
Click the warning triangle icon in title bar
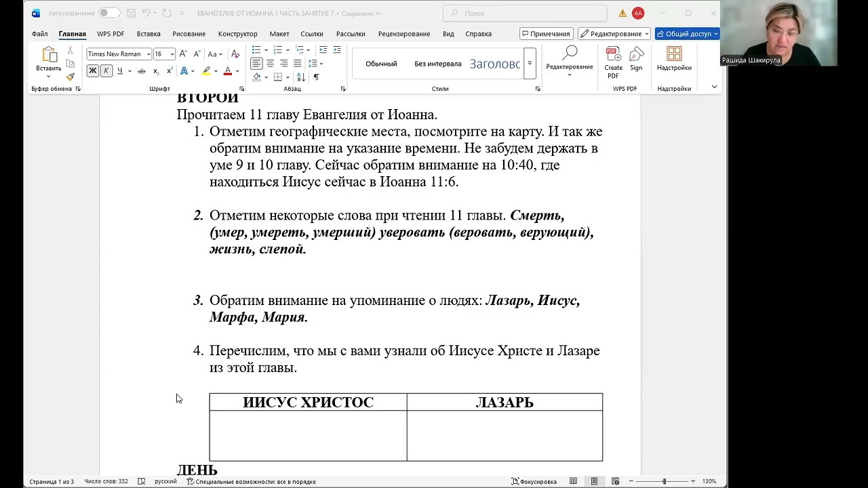coord(622,13)
